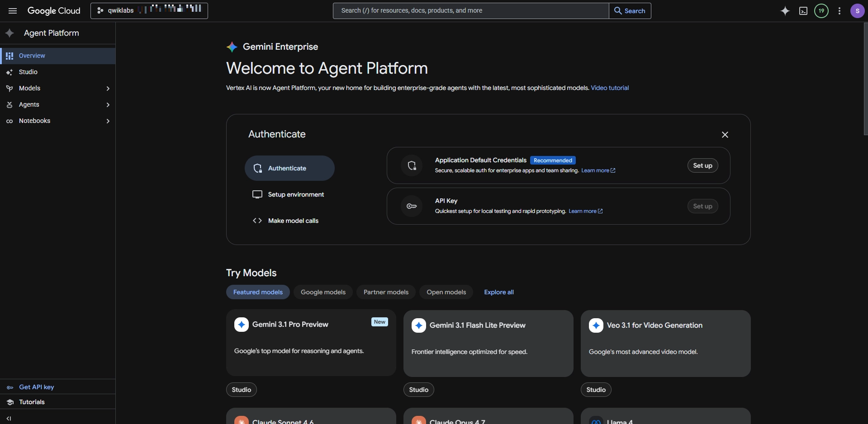Open Studio for Veo 3.1 Video Generation
Viewport: 868px width, 424px height.
[x=596, y=390]
